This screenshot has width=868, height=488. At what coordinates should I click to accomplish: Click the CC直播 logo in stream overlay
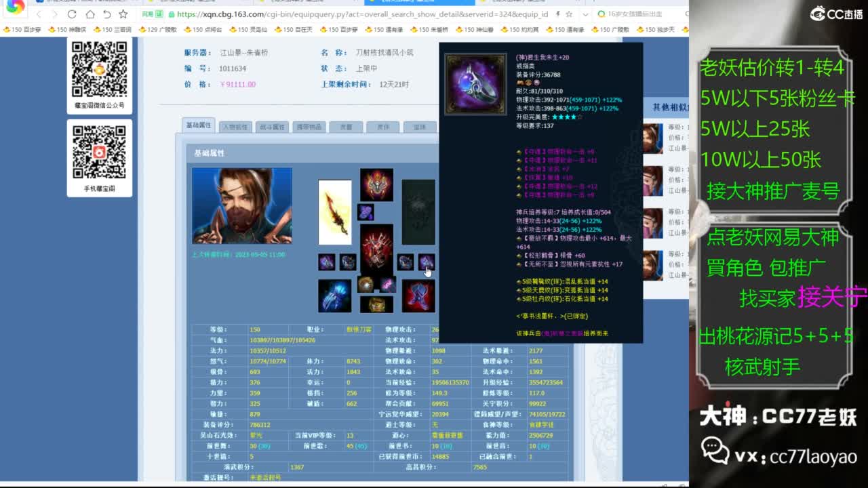(x=836, y=14)
